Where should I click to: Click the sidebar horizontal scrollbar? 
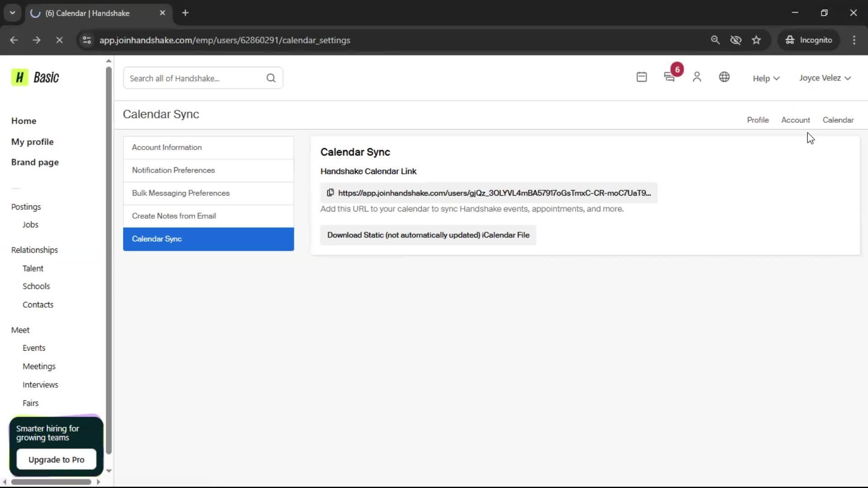[x=51, y=482]
